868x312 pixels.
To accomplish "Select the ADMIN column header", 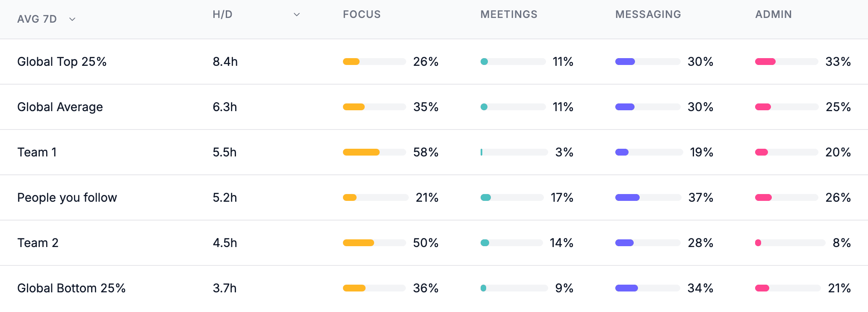I will click(x=774, y=14).
